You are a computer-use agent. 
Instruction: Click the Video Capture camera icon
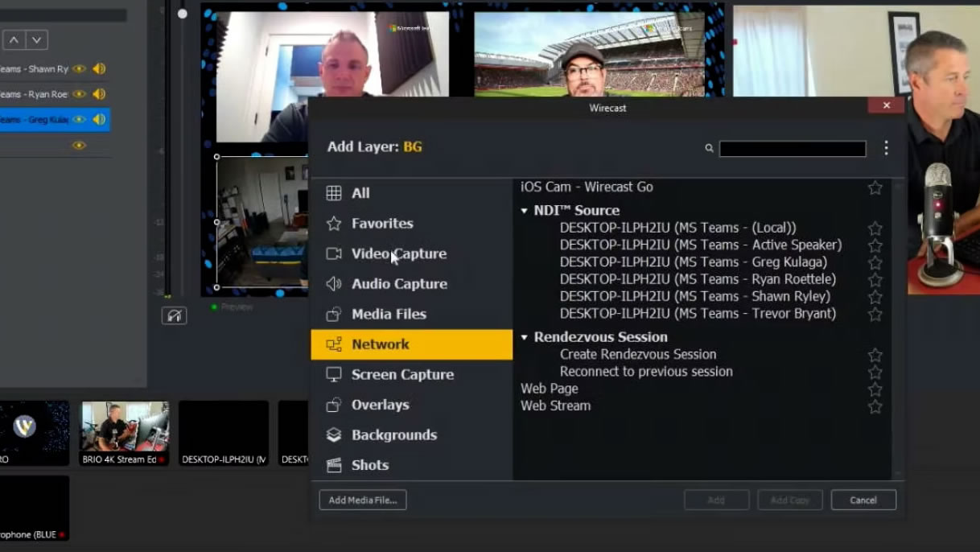coord(334,253)
